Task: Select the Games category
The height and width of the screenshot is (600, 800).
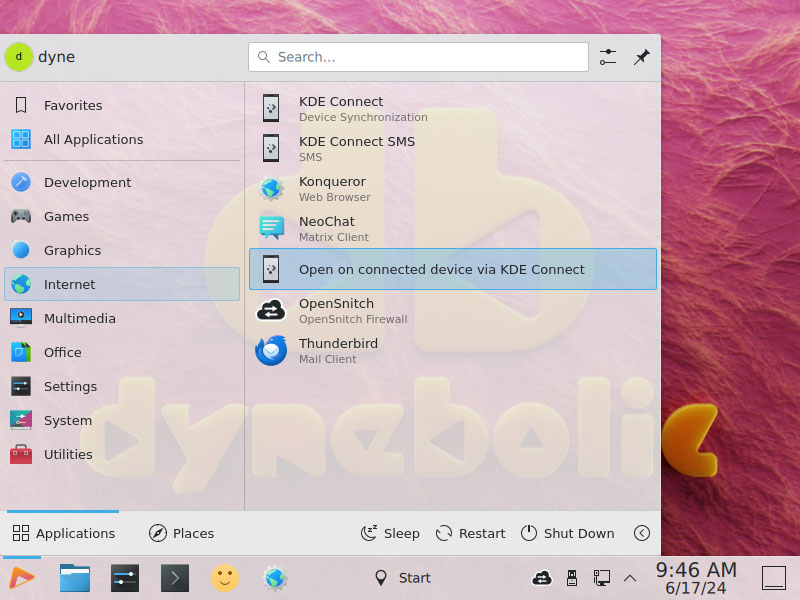Action: [122, 216]
